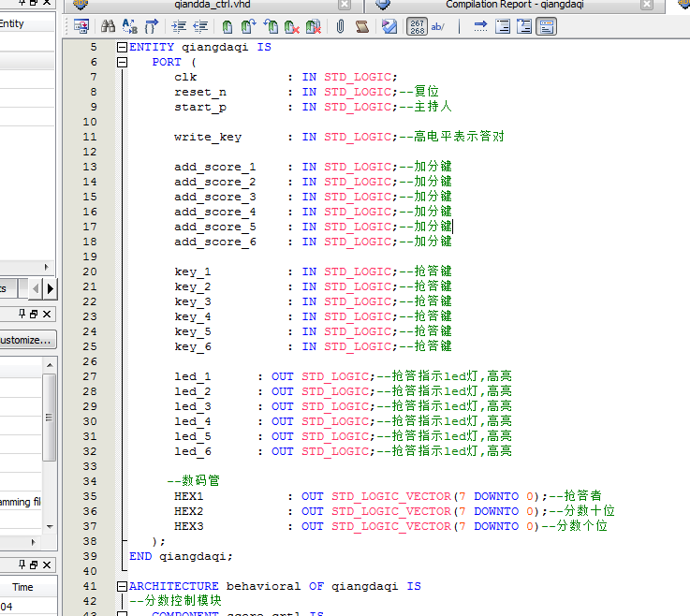This screenshot has height=616, width=690.
Task: Collapse the ENTITY qiangdaqi block at line 5
Action: [x=122, y=47]
